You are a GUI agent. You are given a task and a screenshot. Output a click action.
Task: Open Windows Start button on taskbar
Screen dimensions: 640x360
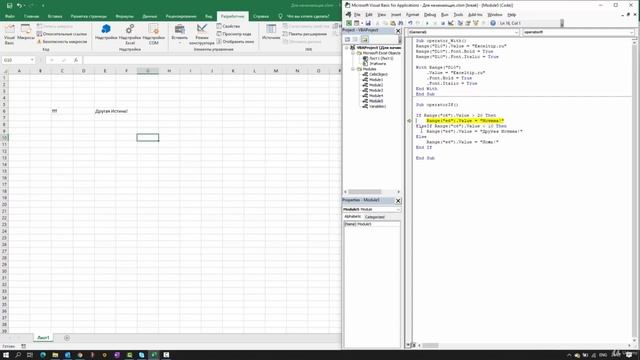6,355
